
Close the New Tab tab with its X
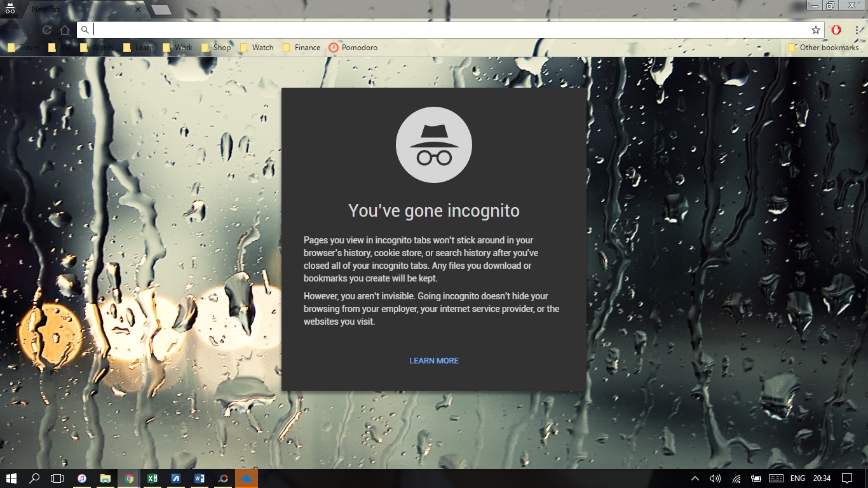(x=139, y=10)
